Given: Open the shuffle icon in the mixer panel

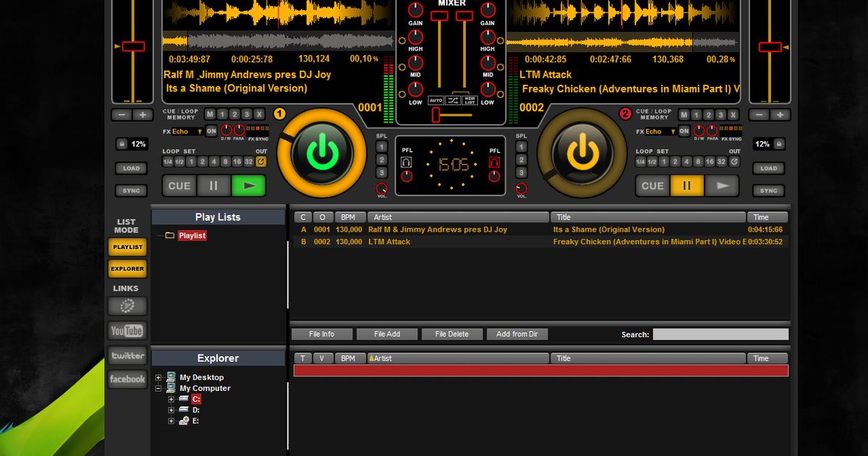Looking at the screenshot, I should 453,100.
